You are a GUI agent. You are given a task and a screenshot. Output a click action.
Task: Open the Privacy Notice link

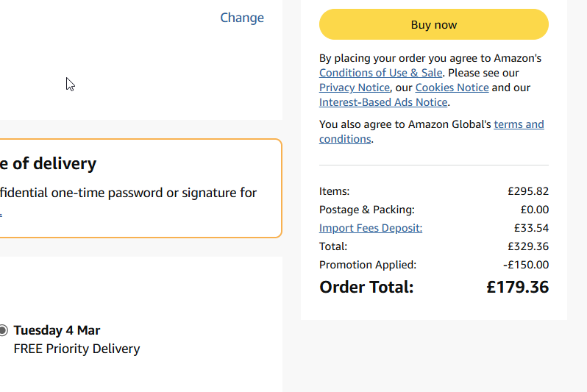pyautogui.click(x=354, y=88)
